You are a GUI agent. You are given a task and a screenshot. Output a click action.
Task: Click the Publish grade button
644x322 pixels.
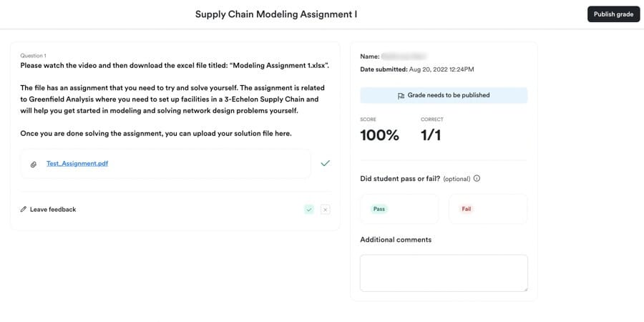tap(613, 14)
